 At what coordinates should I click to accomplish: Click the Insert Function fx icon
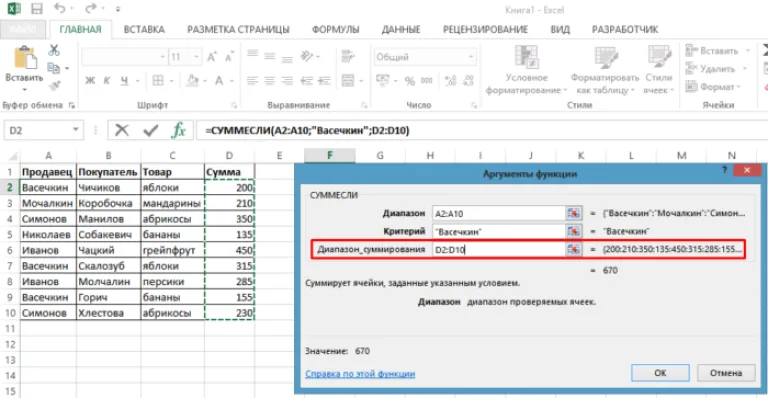(x=179, y=130)
